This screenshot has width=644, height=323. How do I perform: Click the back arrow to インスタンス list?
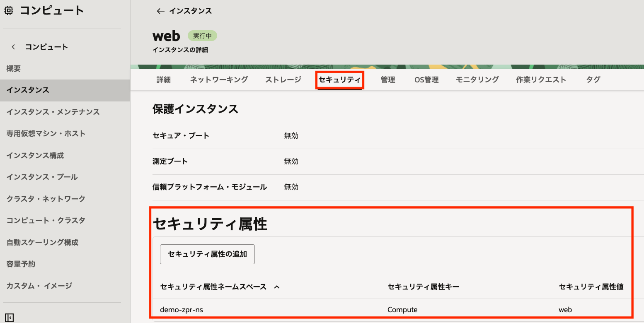160,11
